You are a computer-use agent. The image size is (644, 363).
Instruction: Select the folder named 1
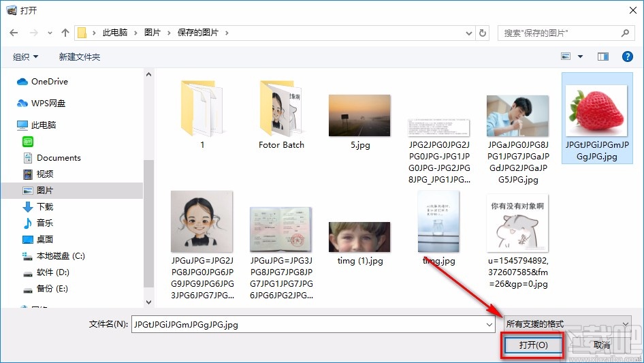coord(202,114)
